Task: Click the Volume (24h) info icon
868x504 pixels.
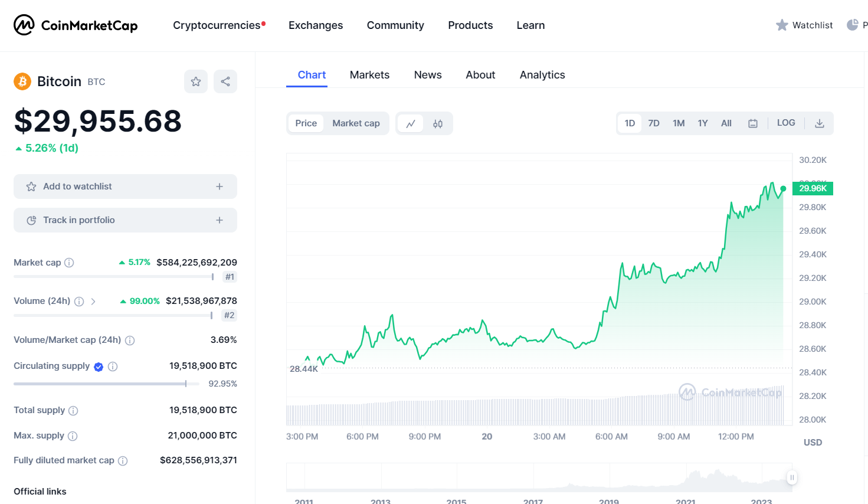Action: click(79, 301)
